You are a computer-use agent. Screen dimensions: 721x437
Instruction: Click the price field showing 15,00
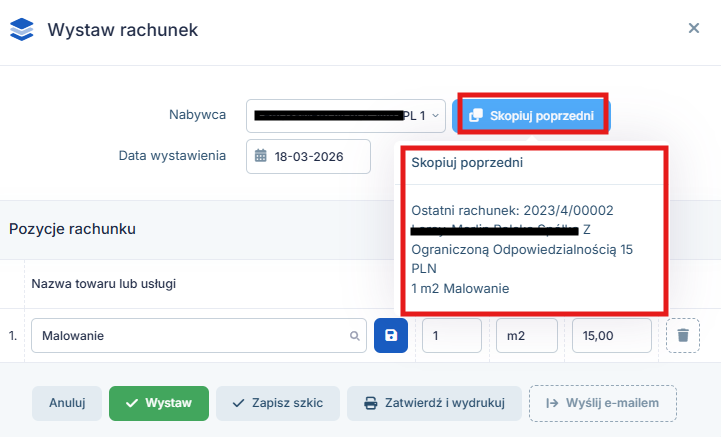point(611,336)
